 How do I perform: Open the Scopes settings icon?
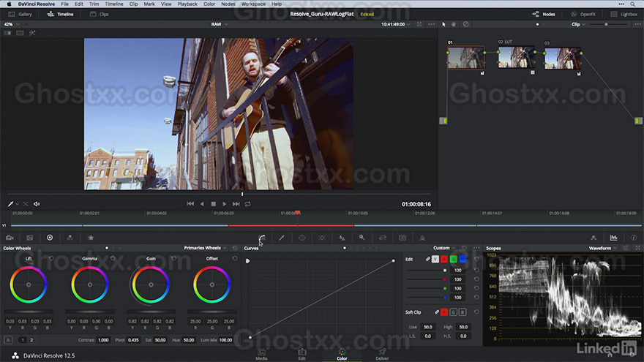tap(626, 248)
